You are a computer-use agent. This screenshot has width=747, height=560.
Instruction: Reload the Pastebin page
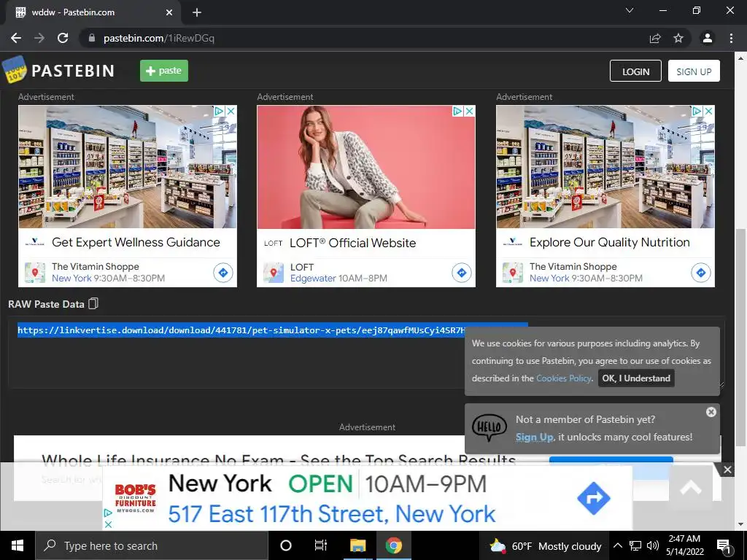tap(63, 38)
